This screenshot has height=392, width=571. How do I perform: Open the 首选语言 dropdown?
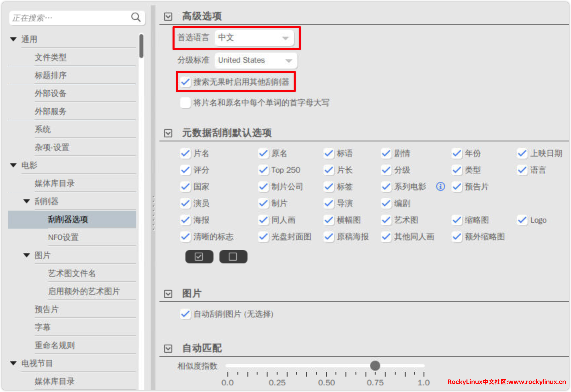254,38
